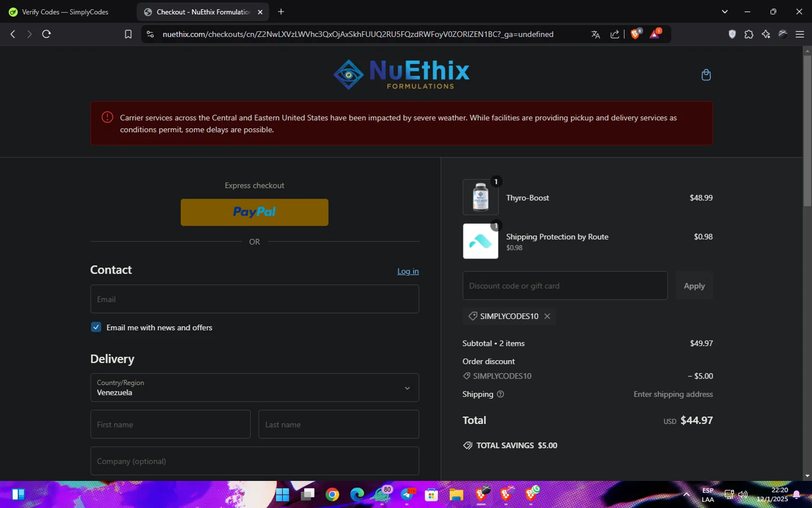Remove the SIMPLYCODES10 discount code
The image size is (812, 508).
coord(547,316)
